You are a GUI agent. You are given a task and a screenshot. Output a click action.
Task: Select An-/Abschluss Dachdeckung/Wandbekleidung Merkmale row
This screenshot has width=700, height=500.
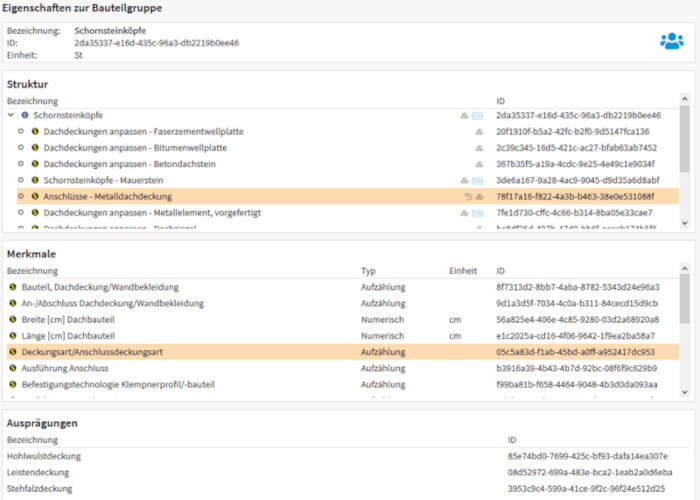(343, 303)
